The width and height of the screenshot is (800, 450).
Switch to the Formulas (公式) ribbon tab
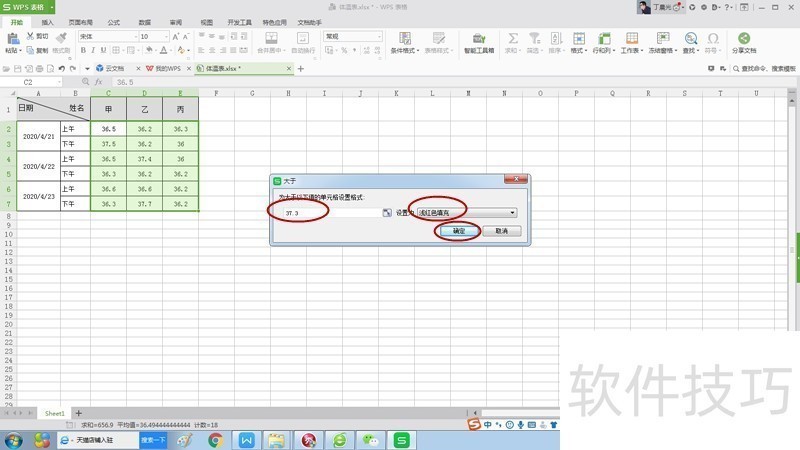pyautogui.click(x=114, y=22)
